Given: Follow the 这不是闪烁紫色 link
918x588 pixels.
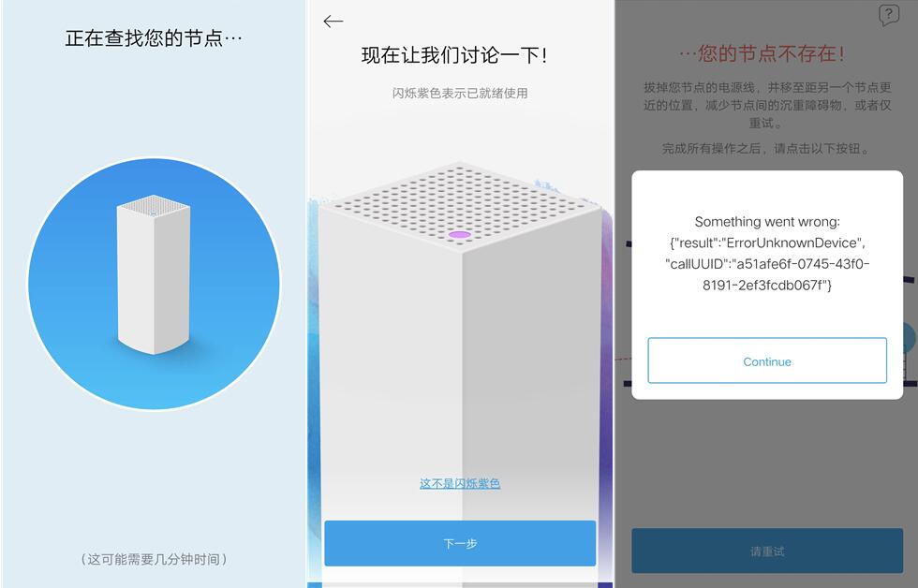Looking at the screenshot, I should [460, 483].
